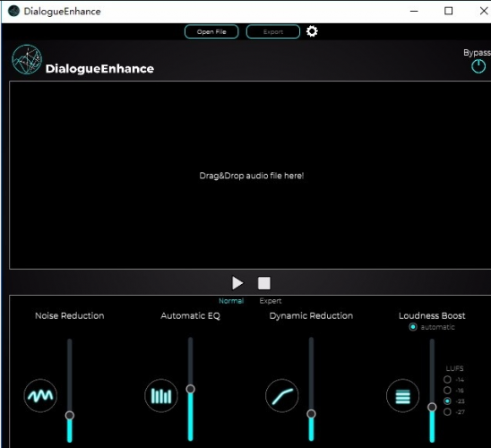This screenshot has width=491, height=448.
Task: Select the -16 LUFS radio button
Action: tap(447, 390)
